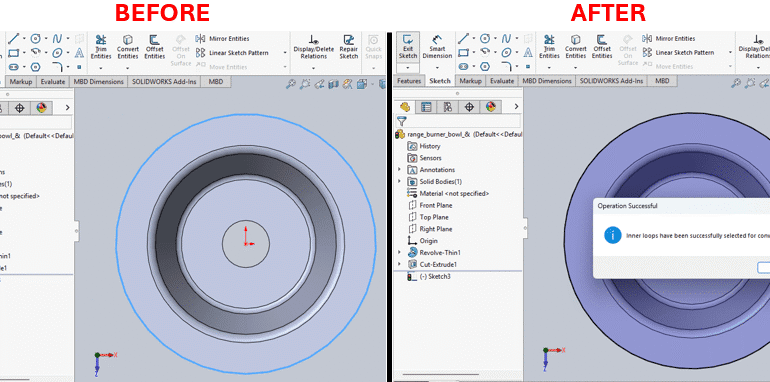This screenshot has width=770, height=382.
Task: Expand the Annotations node
Action: click(399, 169)
